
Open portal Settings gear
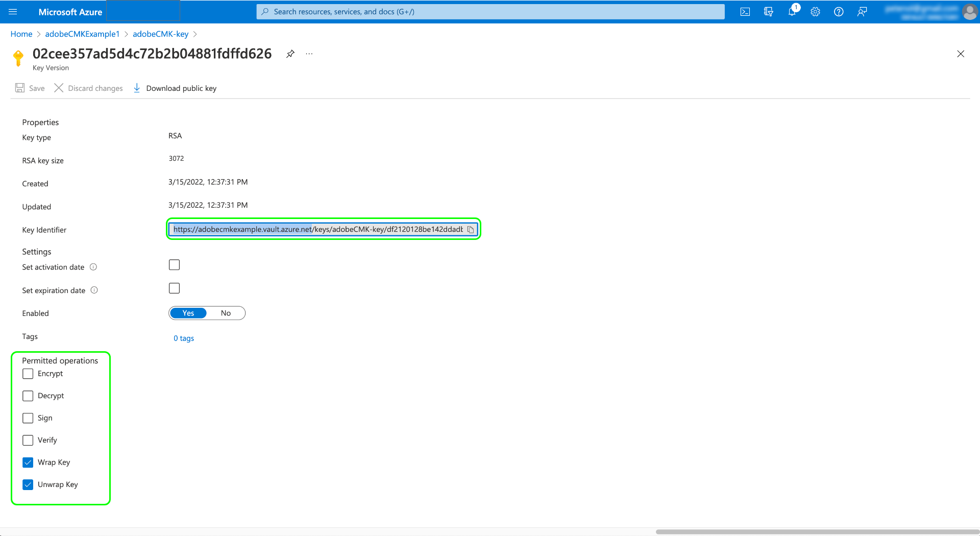tap(815, 12)
